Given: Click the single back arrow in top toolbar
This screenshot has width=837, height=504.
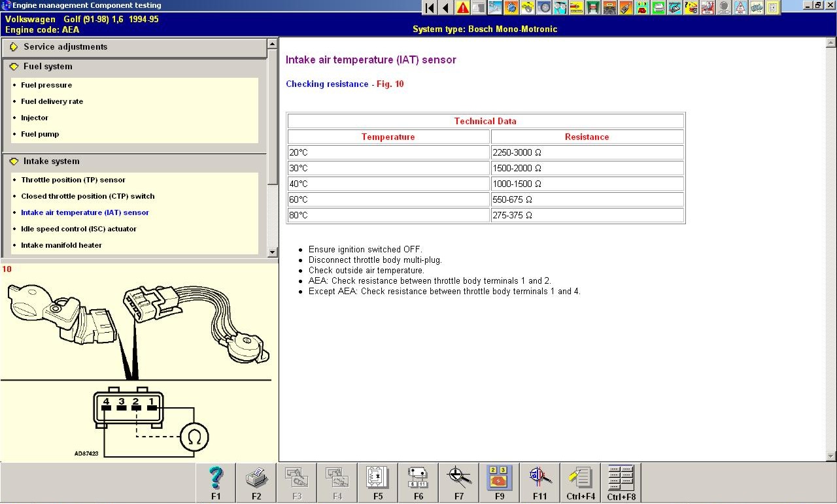Looking at the screenshot, I should coord(445,8).
